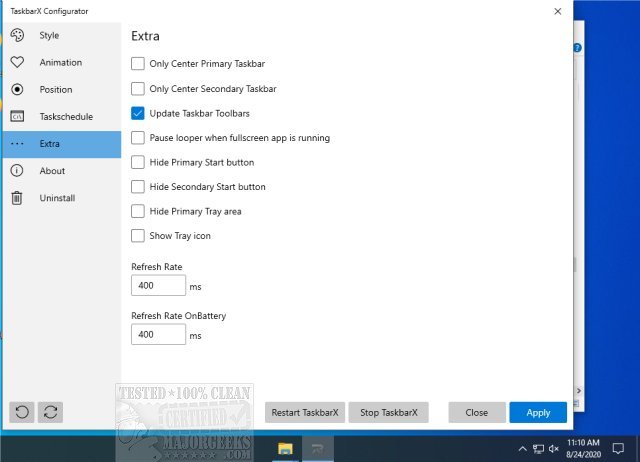The image size is (640, 462).
Task: Click the Uninstall trash icon
Action: 17,198
